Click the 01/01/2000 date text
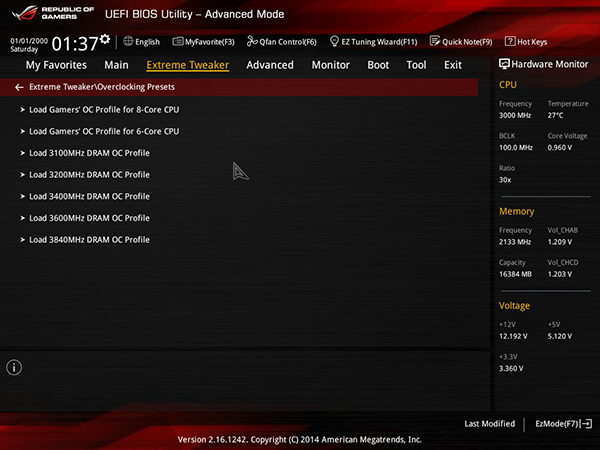This screenshot has width=600, height=450. pos(29,41)
